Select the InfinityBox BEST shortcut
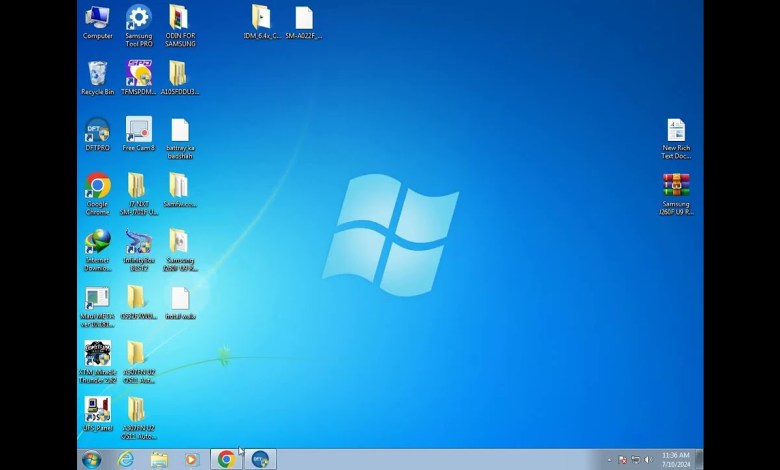This screenshot has width=780, height=470. [x=139, y=250]
